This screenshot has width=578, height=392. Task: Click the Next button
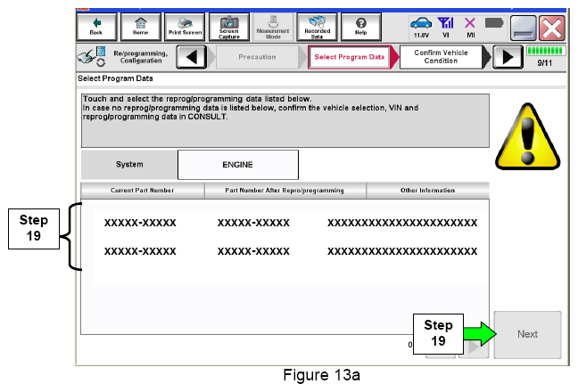click(x=527, y=334)
